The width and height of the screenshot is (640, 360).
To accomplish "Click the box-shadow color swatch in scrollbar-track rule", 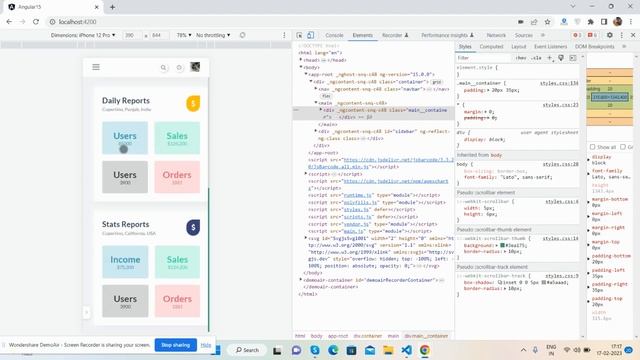I will point(543,282).
